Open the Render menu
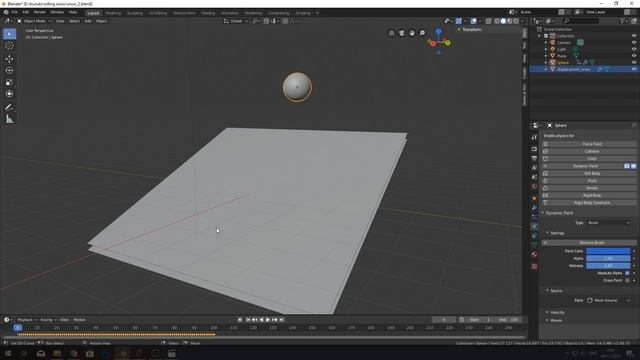640x360 pixels. click(x=40, y=12)
